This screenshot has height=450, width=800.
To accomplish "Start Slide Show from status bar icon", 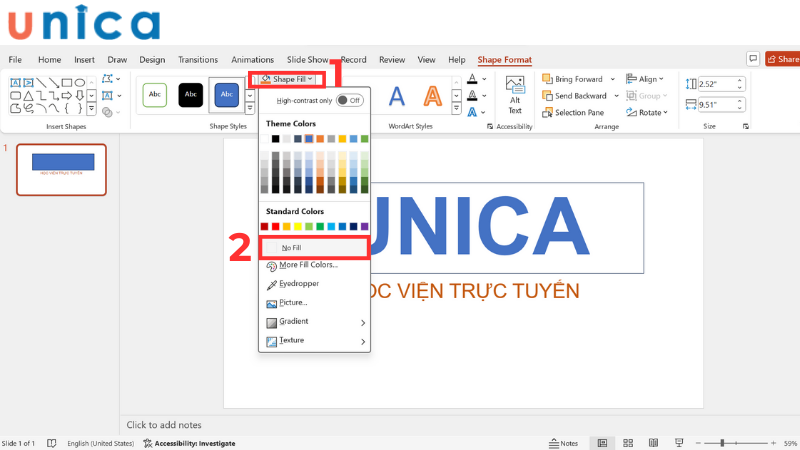I will click(679, 443).
